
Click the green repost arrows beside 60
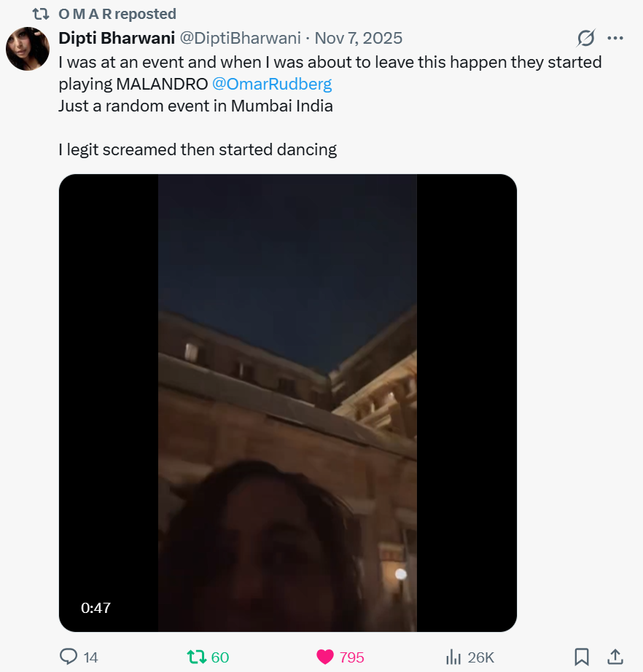(x=196, y=657)
